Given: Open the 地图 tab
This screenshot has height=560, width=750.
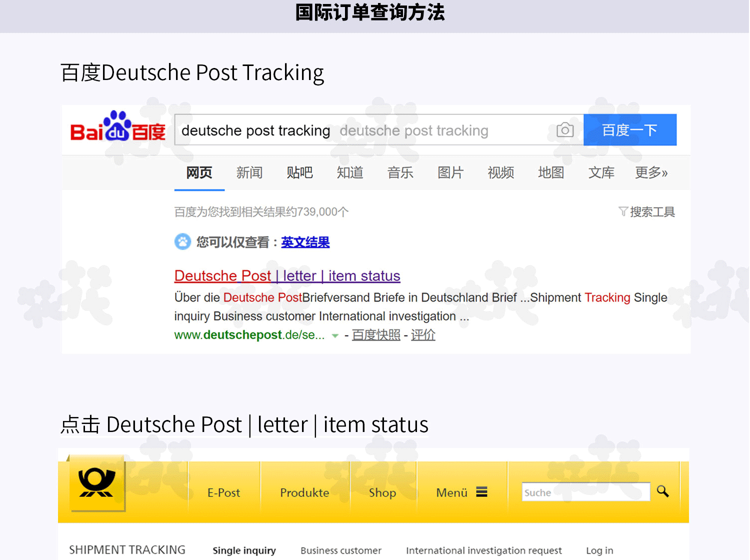Looking at the screenshot, I should [x=551, y=172].
